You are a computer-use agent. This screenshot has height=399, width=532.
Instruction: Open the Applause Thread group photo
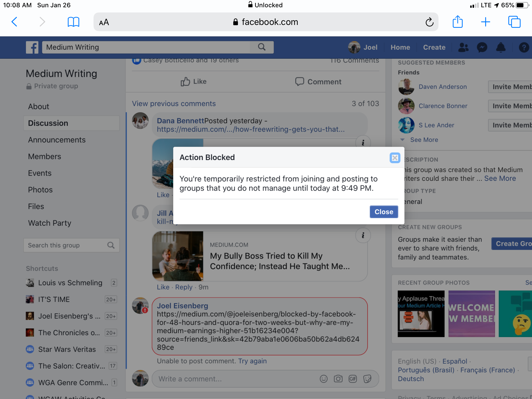tap(421, 314)
